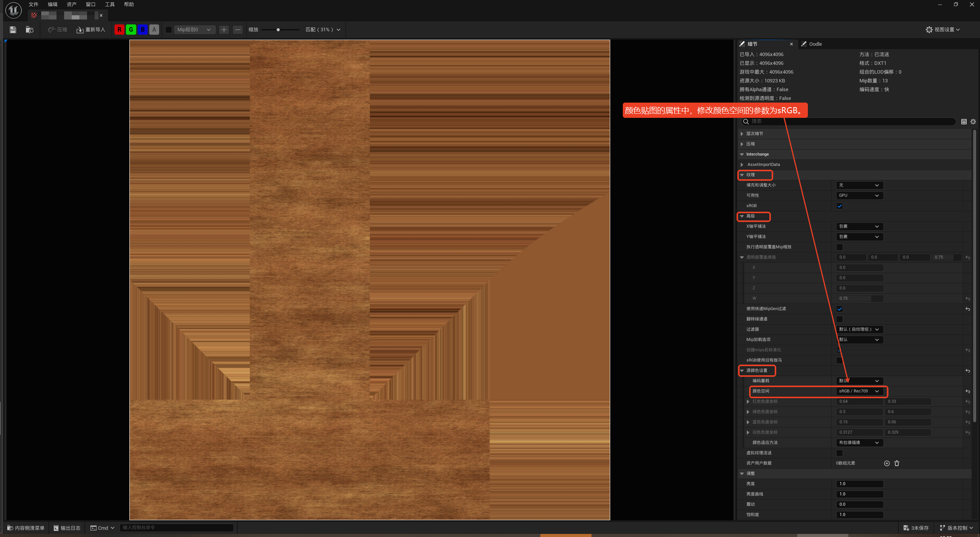Open 编码重载 dropdown
Image resolution: width=980 pixels, height=537 pixels.
coord(859,381)
